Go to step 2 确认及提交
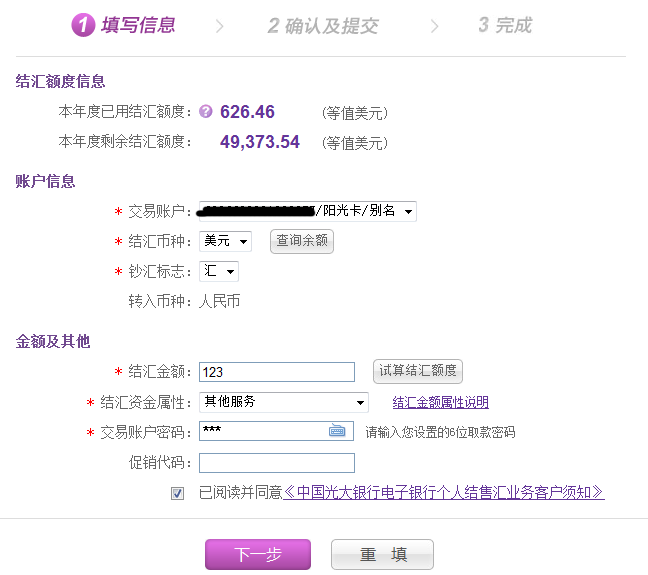 point(323,26)
